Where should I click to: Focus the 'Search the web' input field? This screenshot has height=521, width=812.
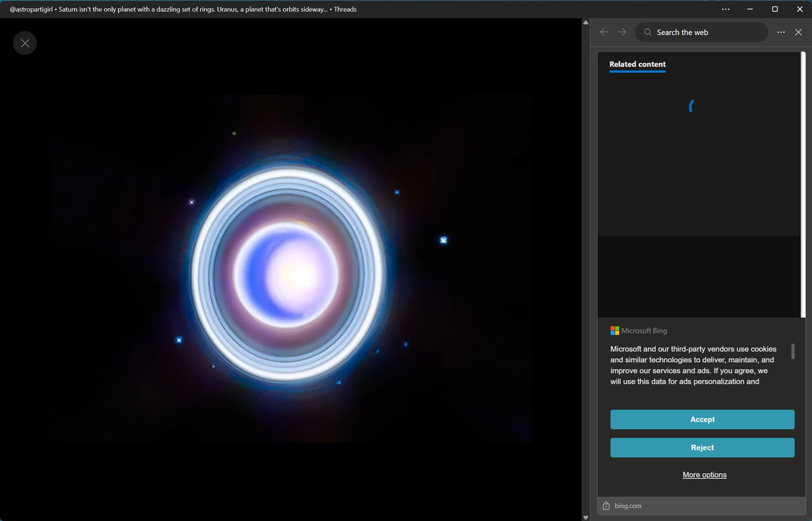[701, 32]
